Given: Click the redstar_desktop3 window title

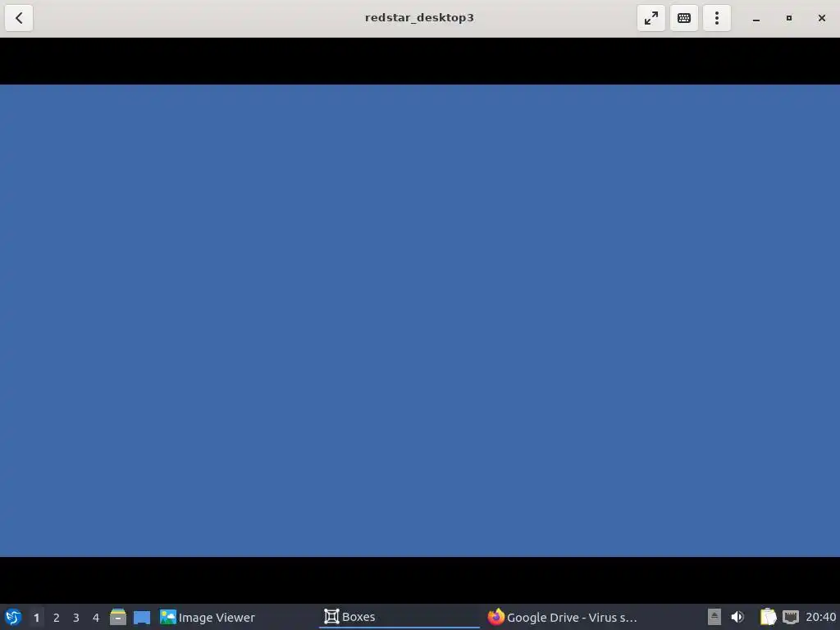Looking at the screenshot, I should (x=419, y=18).
